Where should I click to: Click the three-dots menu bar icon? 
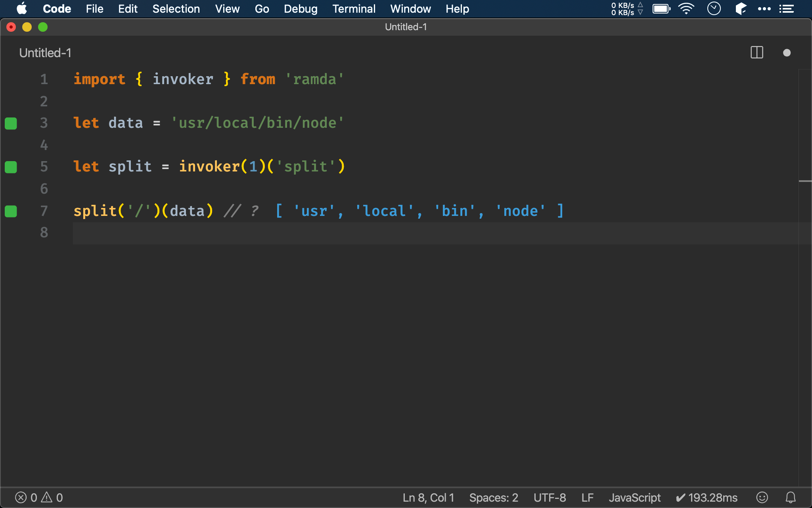point(764,9)
